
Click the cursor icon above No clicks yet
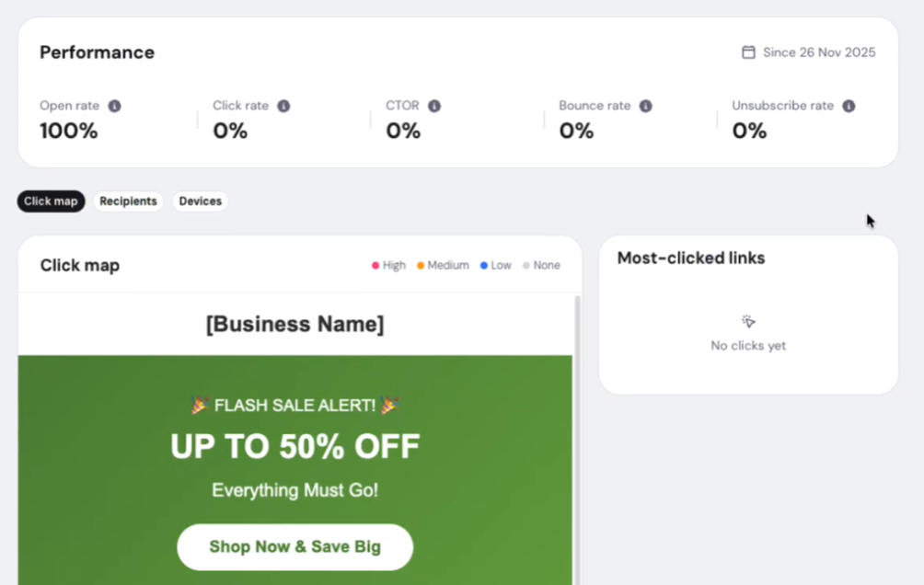click(x=748, y=321)
